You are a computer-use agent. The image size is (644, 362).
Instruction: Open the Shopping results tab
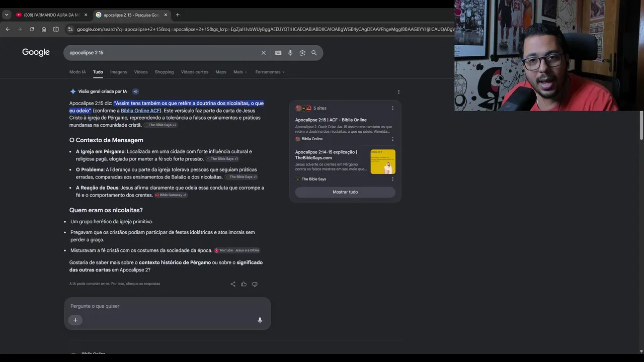click(x=164, y=72)
